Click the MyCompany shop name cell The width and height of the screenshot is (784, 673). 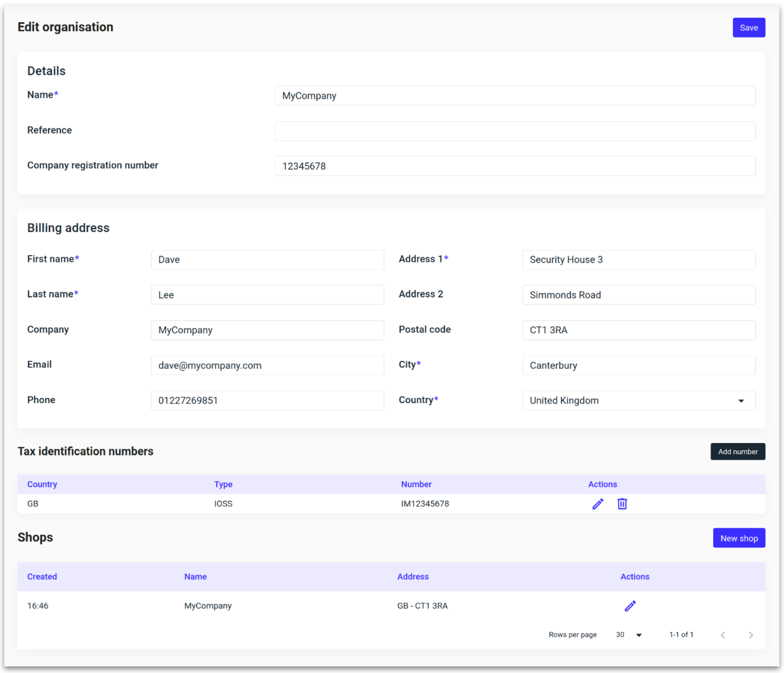coord(208,606)
